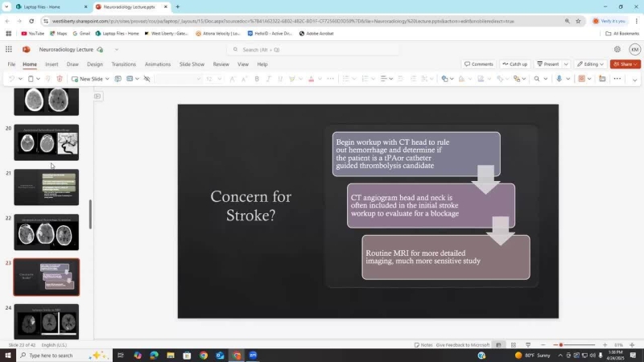
Task: Bookmark page with the star icon
Action: tap(578, 21)
